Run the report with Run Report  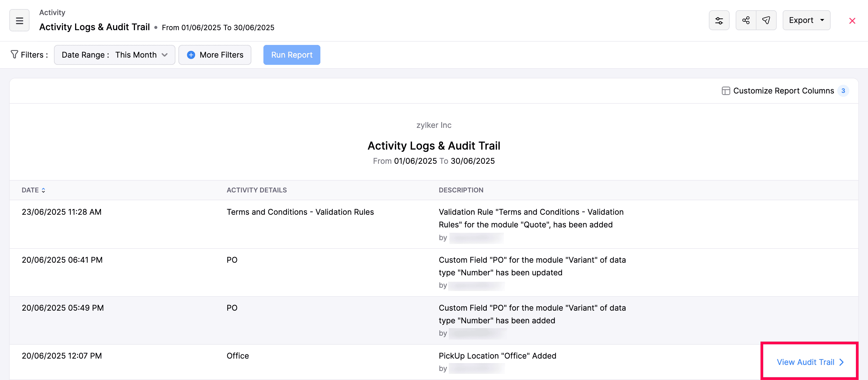click(291, 55)
